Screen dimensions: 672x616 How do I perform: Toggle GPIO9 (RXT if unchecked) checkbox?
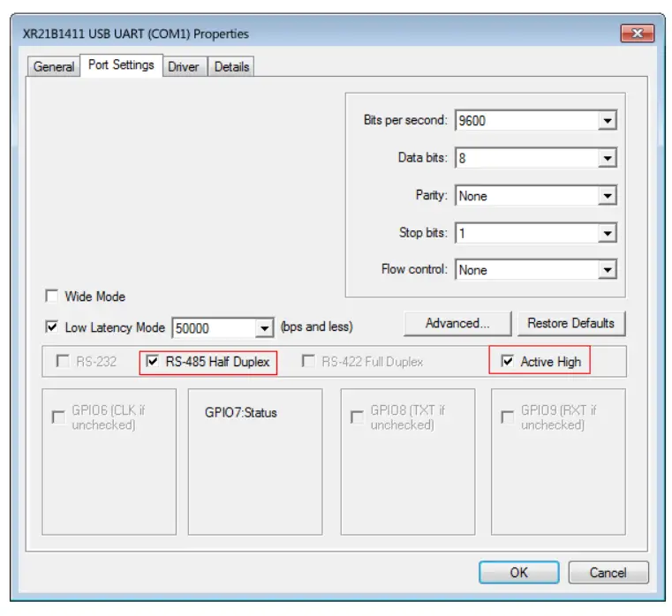click(x=508, y=417)
